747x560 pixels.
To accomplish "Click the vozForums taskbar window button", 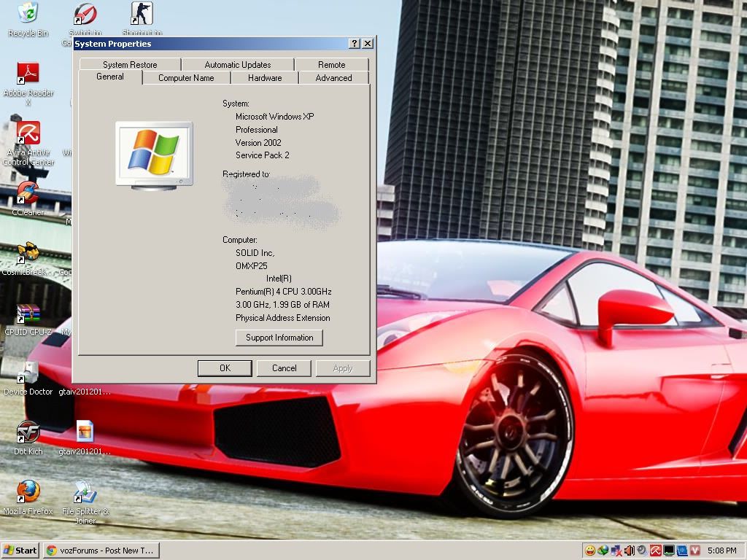I will point(101,551).
